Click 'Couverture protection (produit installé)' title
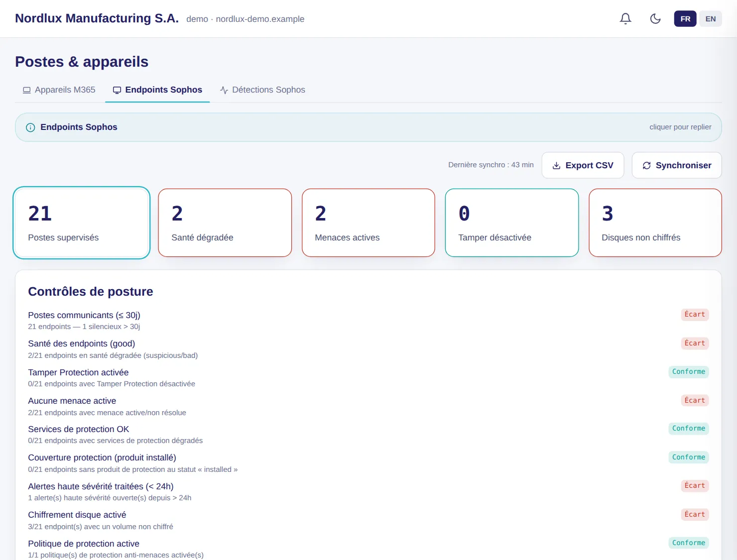 pos(102,457)
